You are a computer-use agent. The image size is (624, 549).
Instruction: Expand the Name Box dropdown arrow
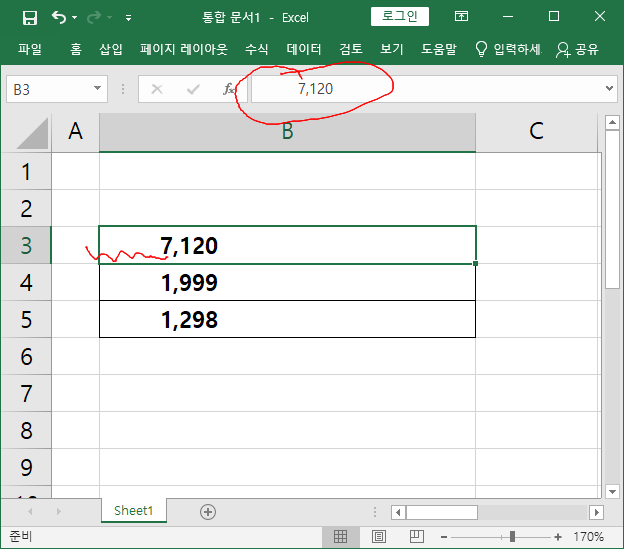98,88
